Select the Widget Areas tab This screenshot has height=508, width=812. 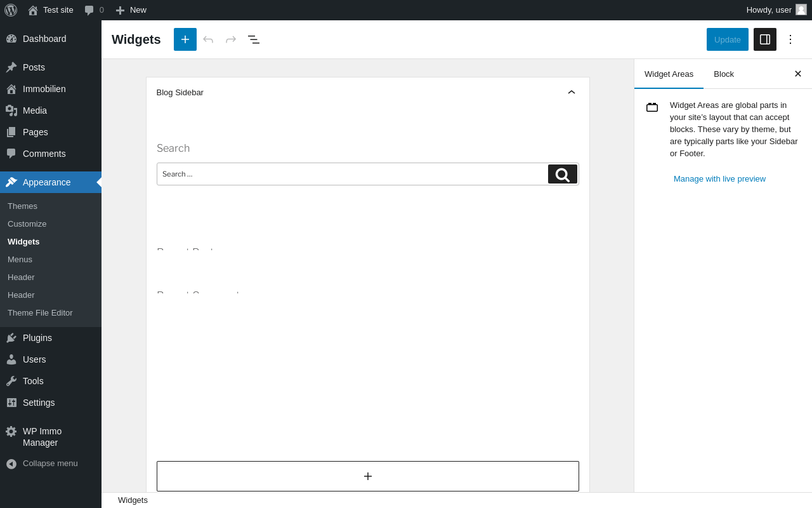pyautogui.click(x=669, y=74)
